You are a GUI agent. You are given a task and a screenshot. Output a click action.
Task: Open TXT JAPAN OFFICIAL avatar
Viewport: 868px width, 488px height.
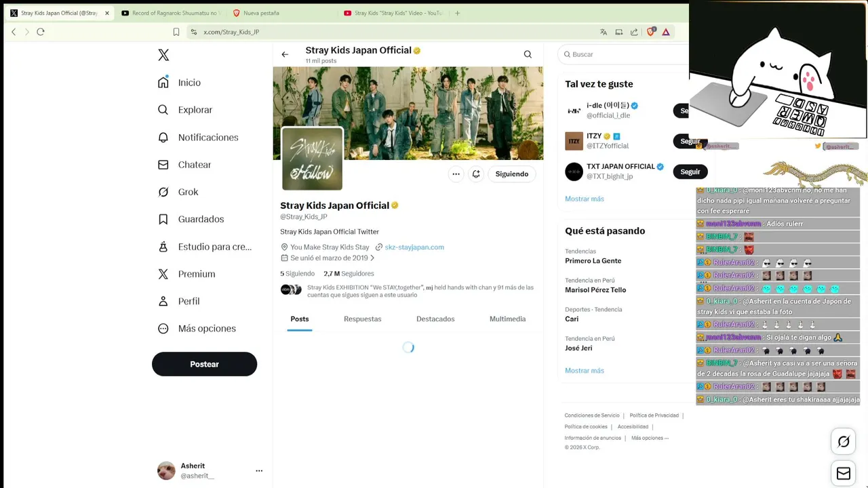[x=574, y=171]
